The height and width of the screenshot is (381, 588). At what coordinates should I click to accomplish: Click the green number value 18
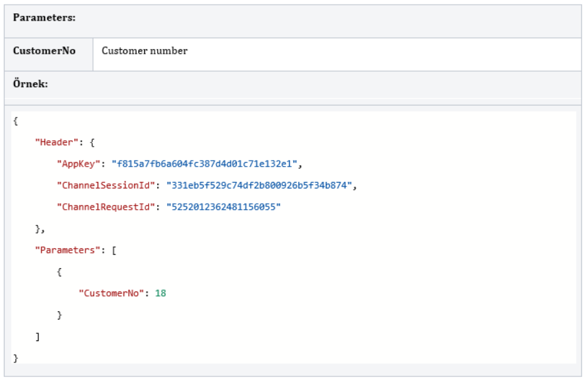pos(161,293)
